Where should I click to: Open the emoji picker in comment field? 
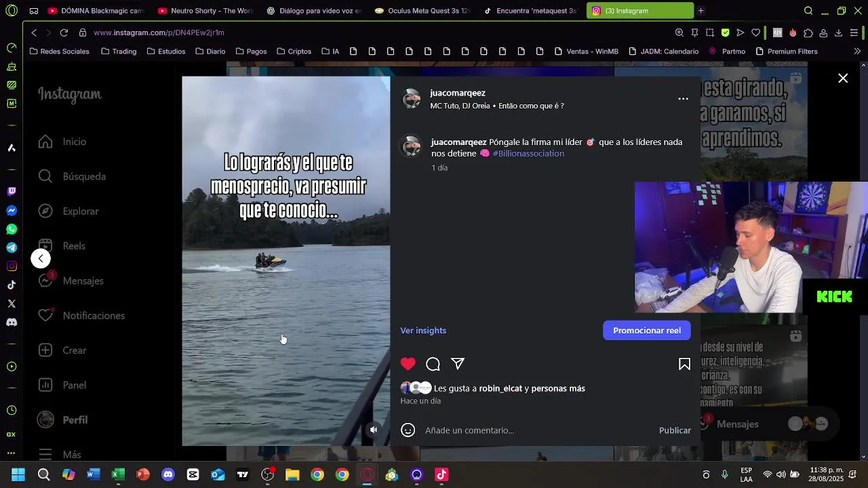408,430
